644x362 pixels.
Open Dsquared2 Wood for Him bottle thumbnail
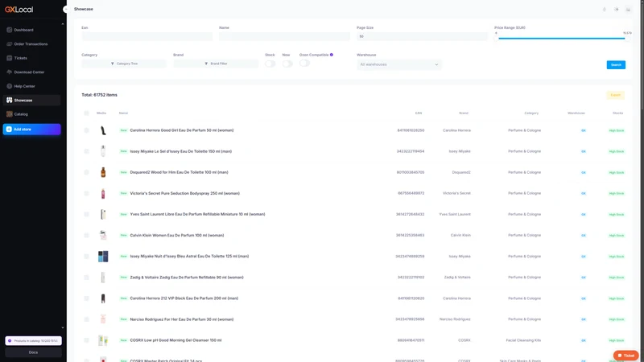(103, 172)
